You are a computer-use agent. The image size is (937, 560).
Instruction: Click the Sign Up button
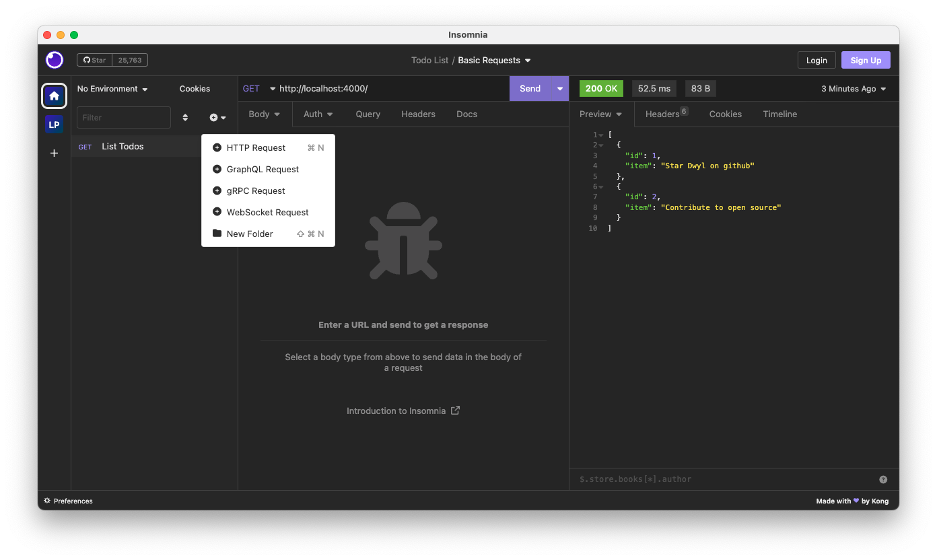pyautogui.click(x=866, y=60)
